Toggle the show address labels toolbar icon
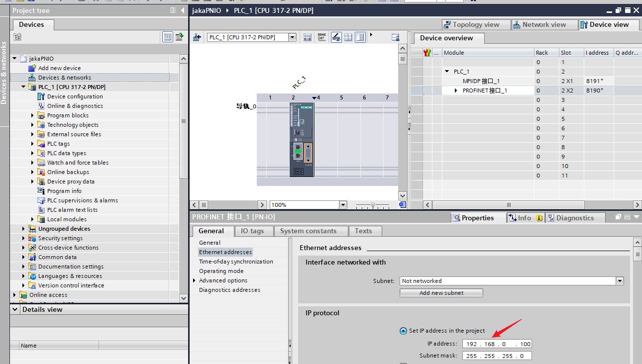The height and width of the screenshot is (364, 642). (336, 37)
